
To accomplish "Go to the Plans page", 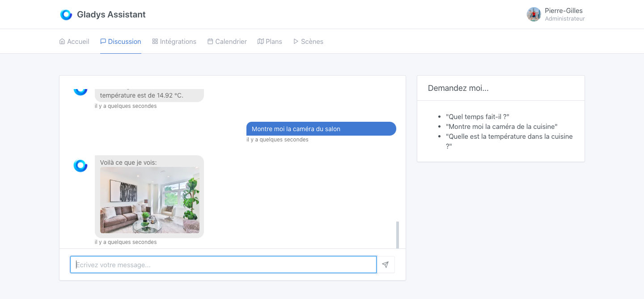I will pyautogui.click(x=274, y=41).
